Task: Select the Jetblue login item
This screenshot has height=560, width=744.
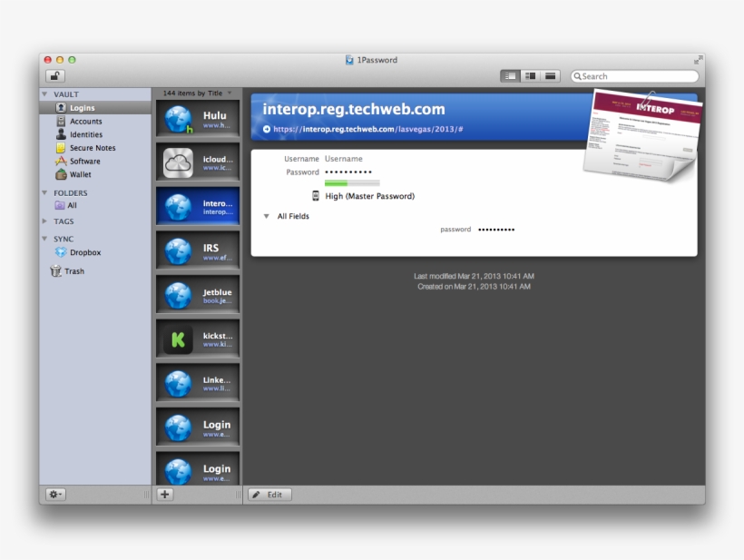Action: coord(198,295)
